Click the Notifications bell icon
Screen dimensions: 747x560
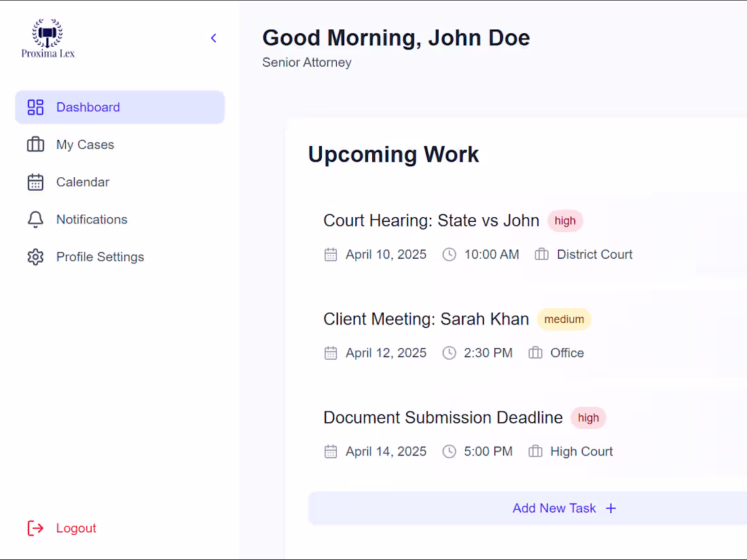35,219
